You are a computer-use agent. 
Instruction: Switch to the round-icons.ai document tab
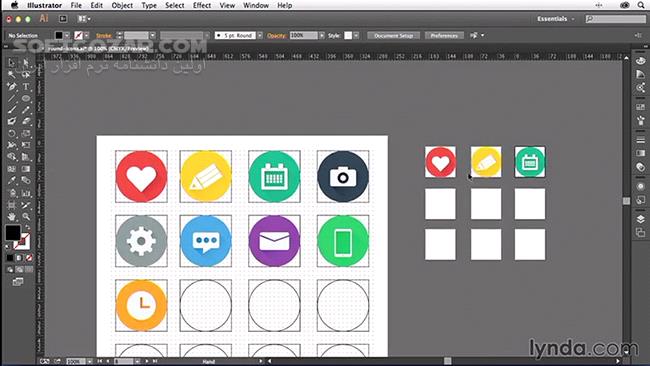coord(98,48)
